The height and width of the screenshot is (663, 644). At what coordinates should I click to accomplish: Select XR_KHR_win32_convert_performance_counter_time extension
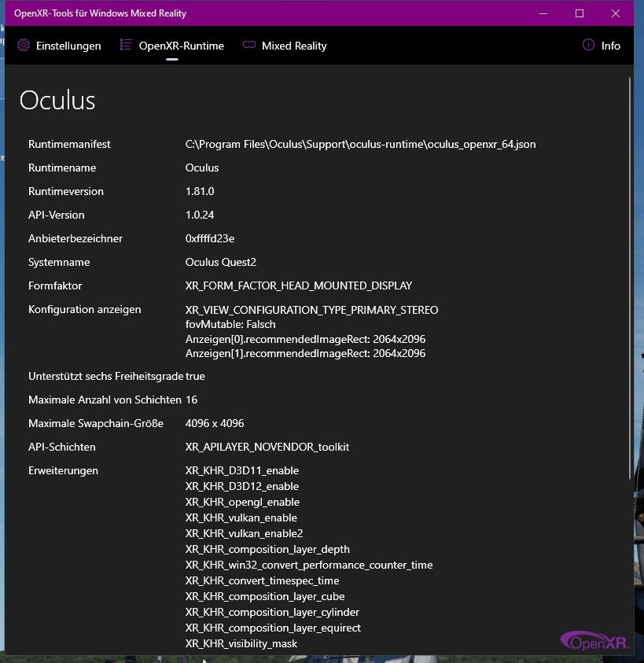coord(309,565)
